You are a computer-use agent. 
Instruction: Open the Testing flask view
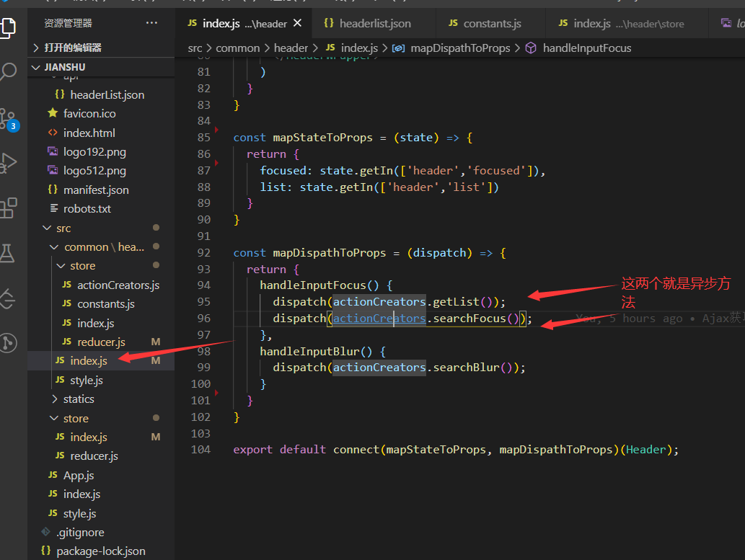click(7, 253)
